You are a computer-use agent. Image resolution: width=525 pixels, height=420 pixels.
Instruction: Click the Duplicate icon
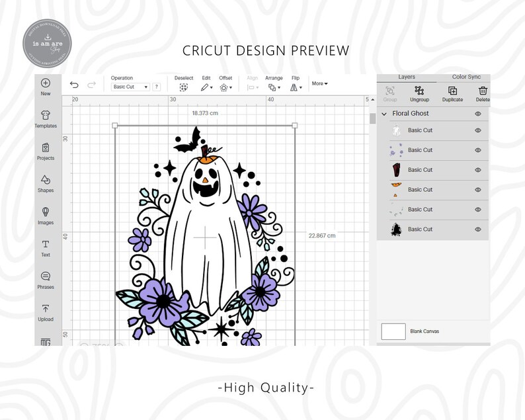pos(452,91)
